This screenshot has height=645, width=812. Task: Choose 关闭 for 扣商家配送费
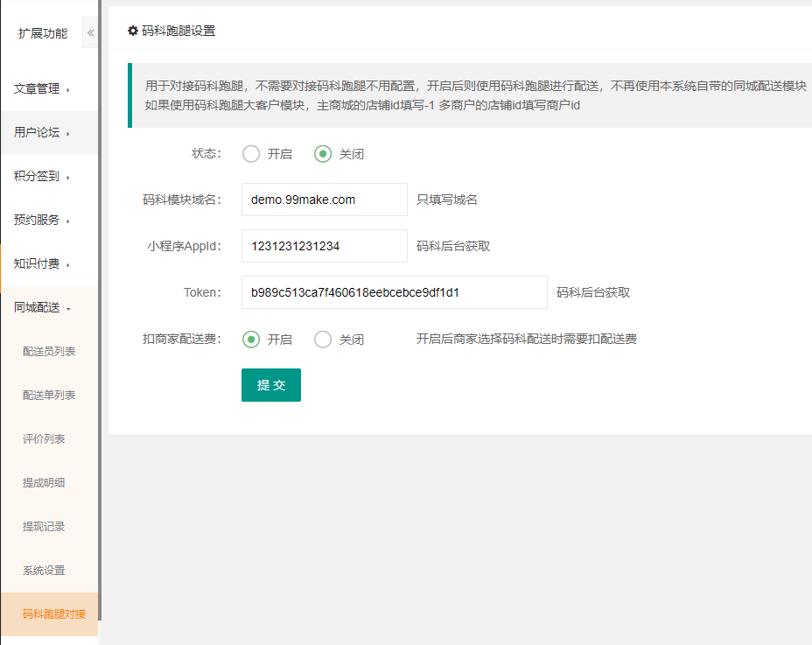tap(323, 340)
